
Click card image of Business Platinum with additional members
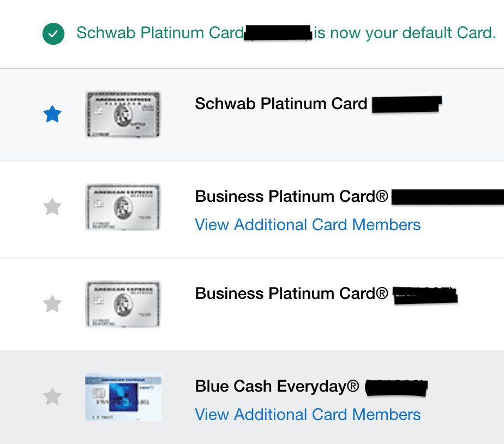coord(123,207)
